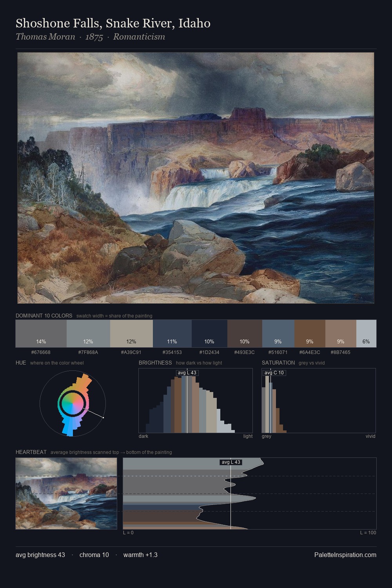Image resolution: width=392 pixels, height=588 pixels.
Task: Click the "avg L 43" label in brightness chart
Action: point(187,372)
